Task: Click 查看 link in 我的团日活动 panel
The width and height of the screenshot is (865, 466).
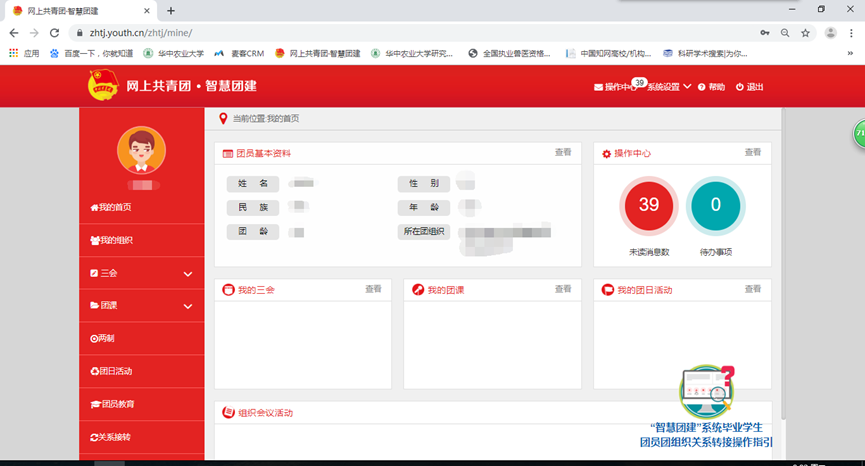Action: [x=752, y=289]
